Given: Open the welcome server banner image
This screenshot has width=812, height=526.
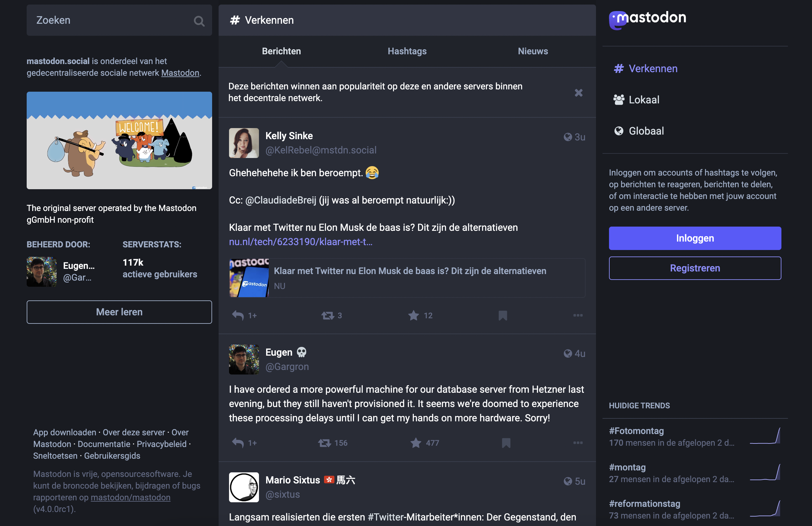Looking at the screenshot, I should [x=119, y=140].
